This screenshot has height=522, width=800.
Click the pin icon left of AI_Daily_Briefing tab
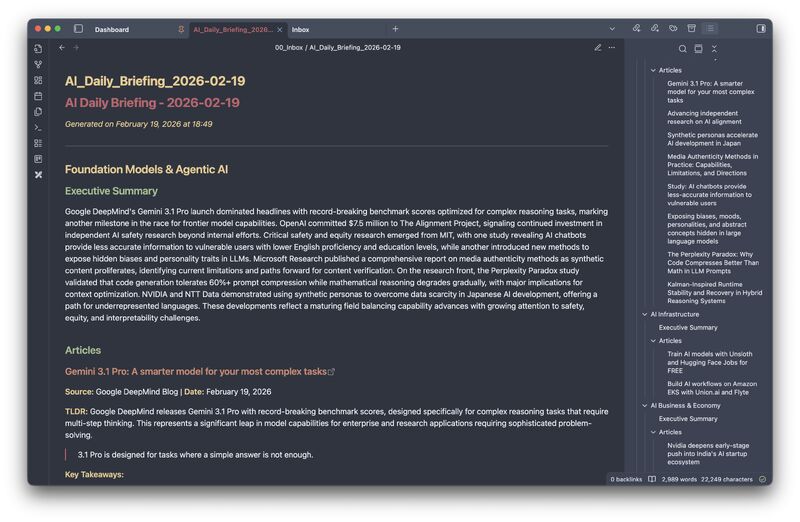click(x=181, y=30)
